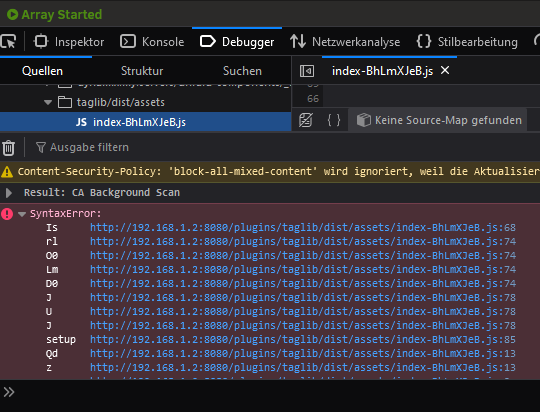The image size is (540, 412).
Task: Open the Qd frame source link
Action: (303, 354)
